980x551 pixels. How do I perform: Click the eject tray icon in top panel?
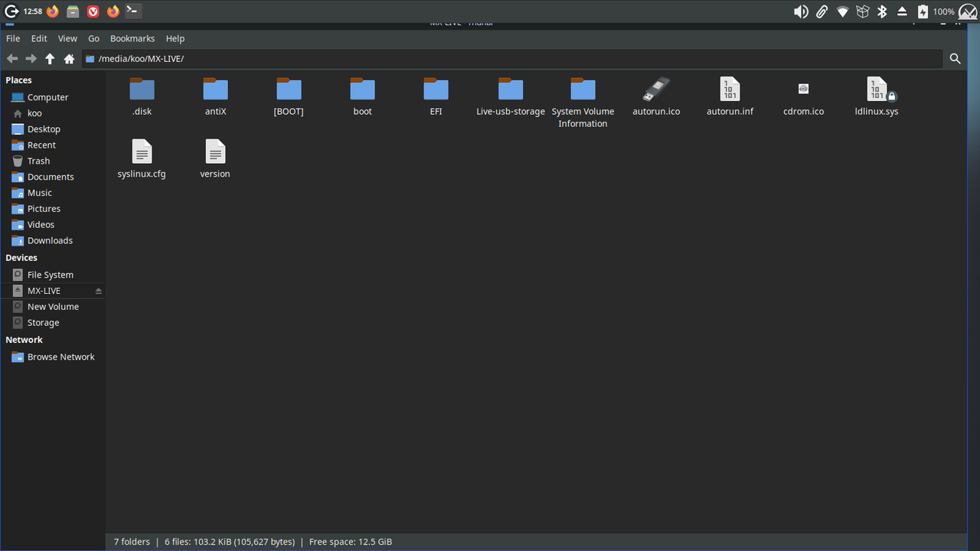click(902, 11)
